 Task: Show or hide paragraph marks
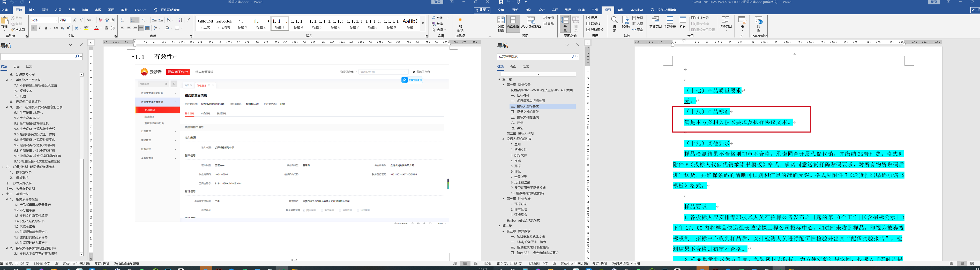tap(188, 20)
